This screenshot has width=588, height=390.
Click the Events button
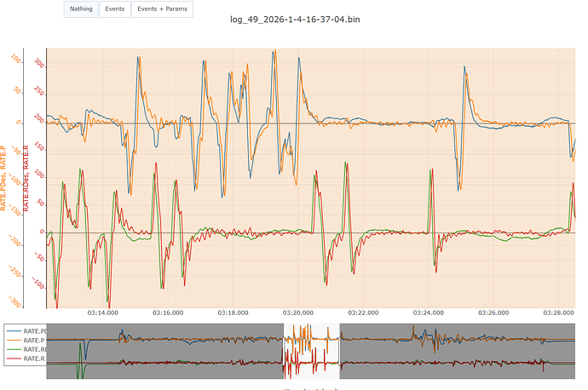(x=114, y=9)
